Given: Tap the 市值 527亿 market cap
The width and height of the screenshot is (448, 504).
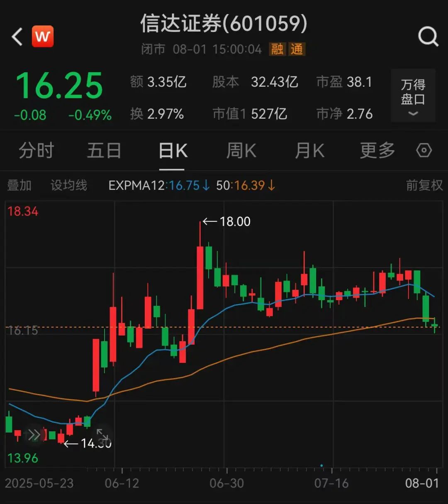Looking at the screenshot, I should (250, 114).
